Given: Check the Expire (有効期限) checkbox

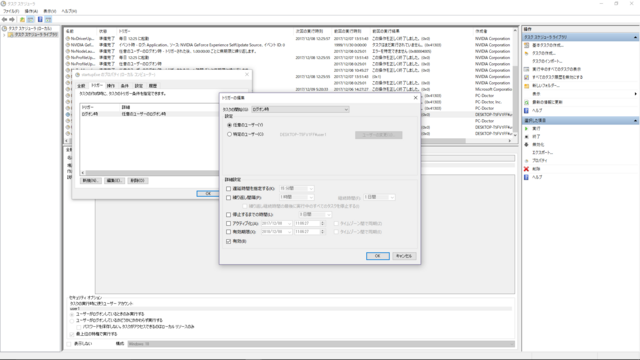Looking at the screenshot, I should tap(229, 232).
